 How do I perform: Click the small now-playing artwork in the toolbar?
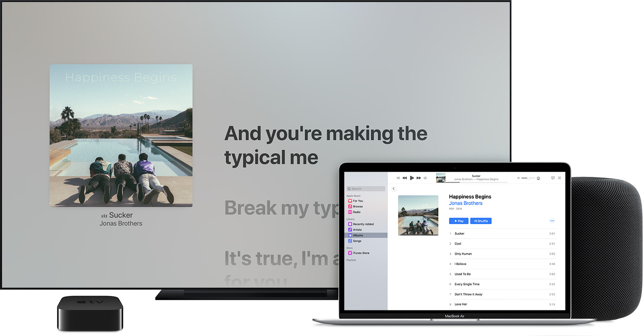point(441,178)
